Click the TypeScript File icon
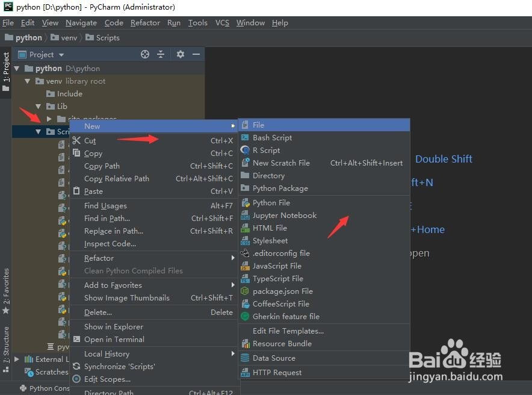Viewport: 532px width, 395px height. click(245, 278)
